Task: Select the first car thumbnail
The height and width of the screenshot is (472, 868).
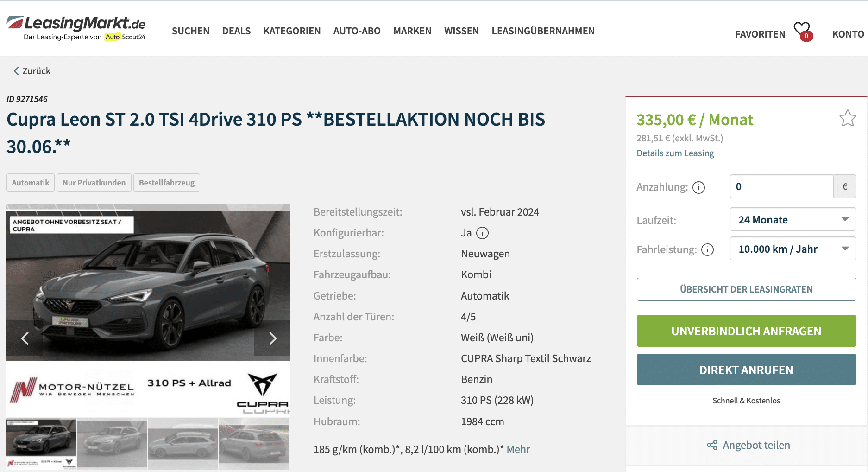Action: coord(41,444)
